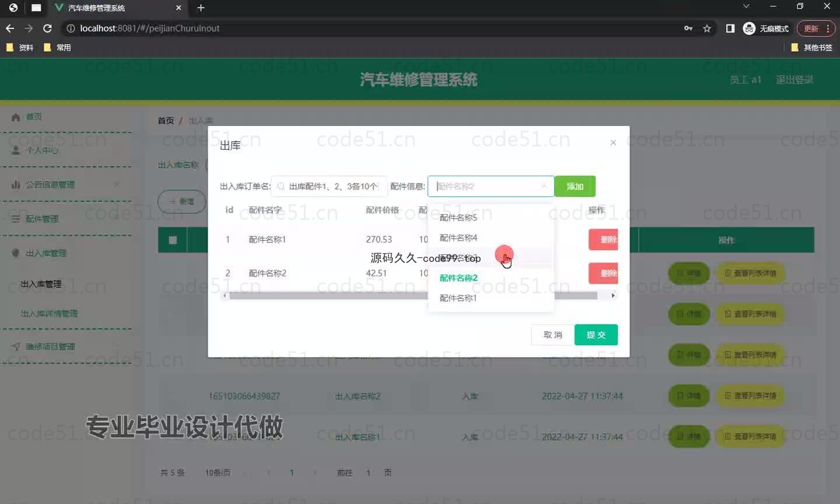This screenshot has width=840, height=504.
Task: Toggle the browser side panel icon
Action: pos(730,28)
